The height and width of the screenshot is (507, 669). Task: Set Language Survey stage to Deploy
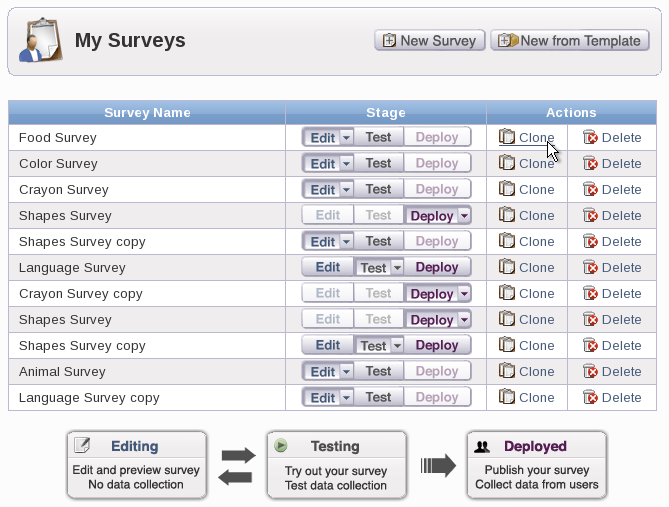click(x=437, y=267)
